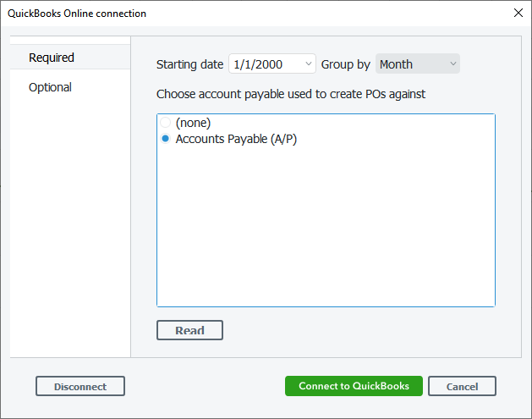Click the Choose account payable instruction text
The image size is (532, 419).
pos(290,94)
